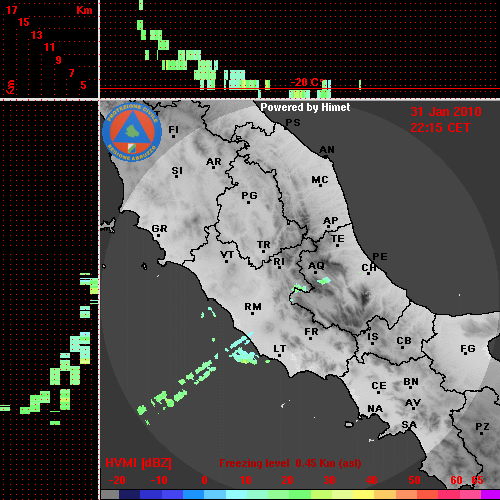Screen dimensions: 500x500
Task: Click the AP city marker
Action: tap(329, 227)
